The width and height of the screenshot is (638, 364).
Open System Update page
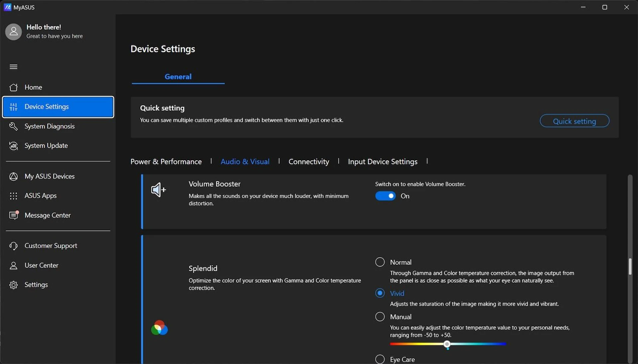[46, 145]
